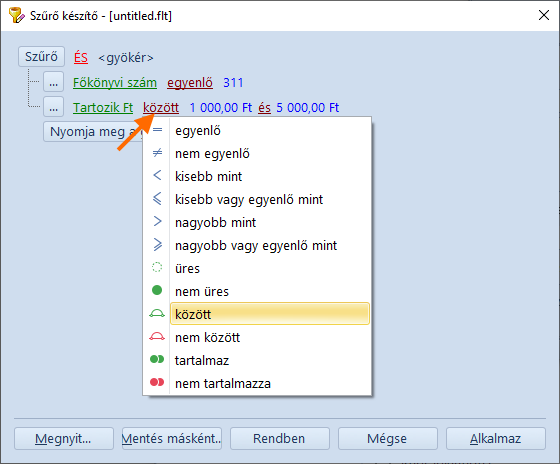Click the solid green circle icon for nem üres

157,290
